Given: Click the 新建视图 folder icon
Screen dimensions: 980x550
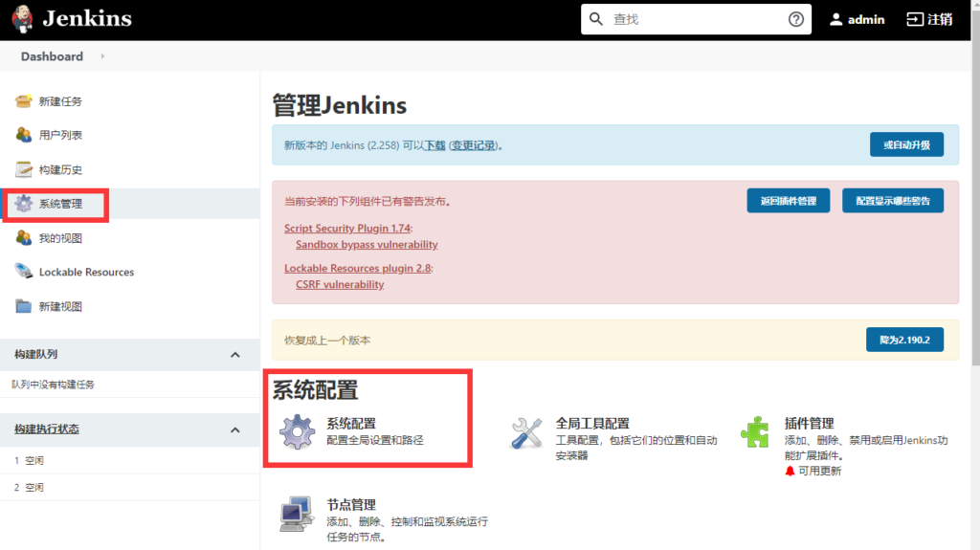Looking at the screenshot, I should 23,306.
